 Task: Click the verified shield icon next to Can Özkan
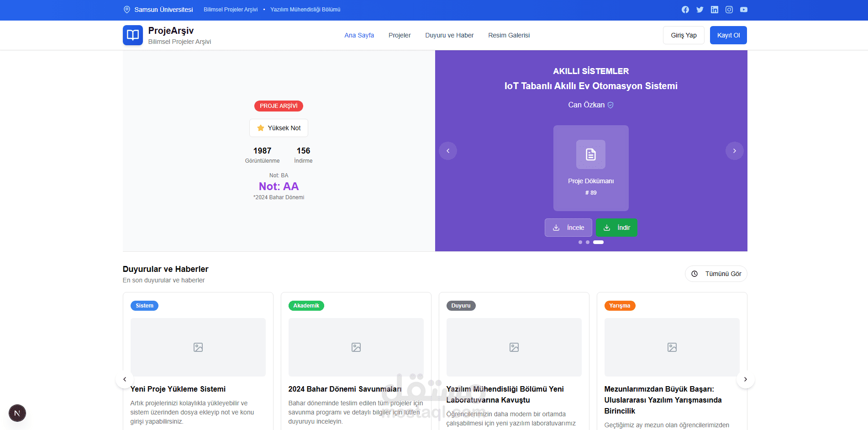click(610, 105)
